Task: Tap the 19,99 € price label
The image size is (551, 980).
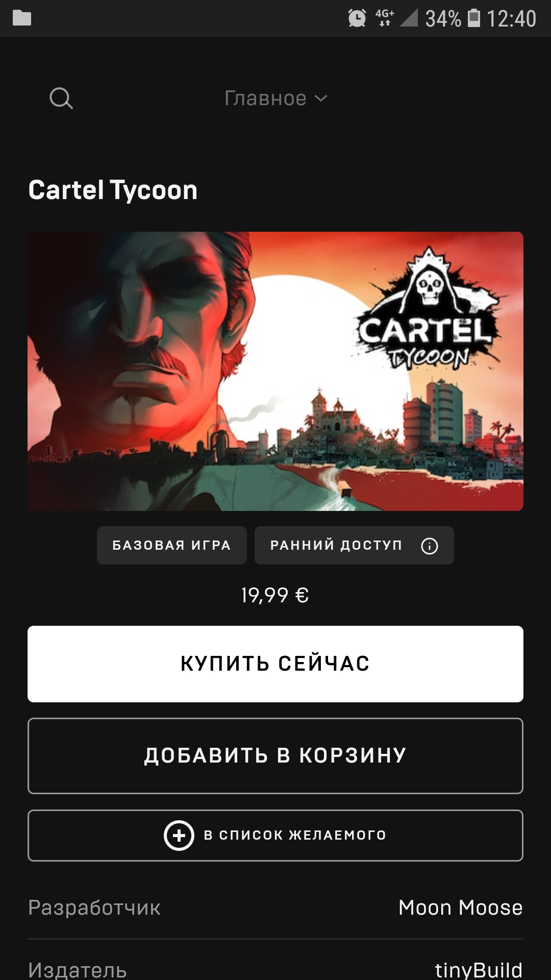Action: pyautogui.click(x=275, y=595)
